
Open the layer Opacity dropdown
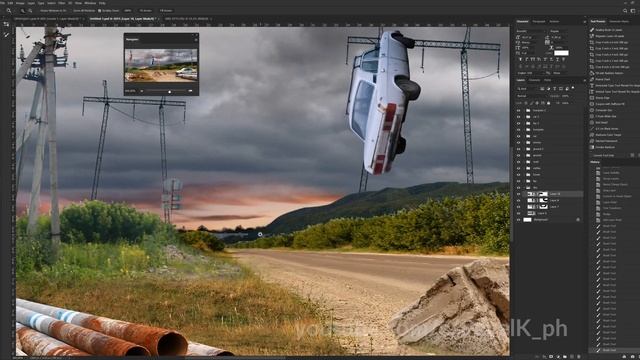(565, 96)
